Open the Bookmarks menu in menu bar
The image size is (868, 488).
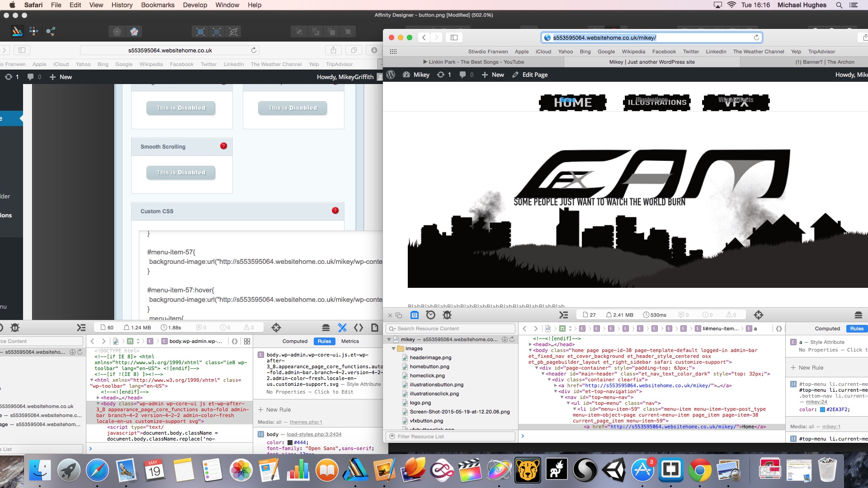(x=157, y=5)
